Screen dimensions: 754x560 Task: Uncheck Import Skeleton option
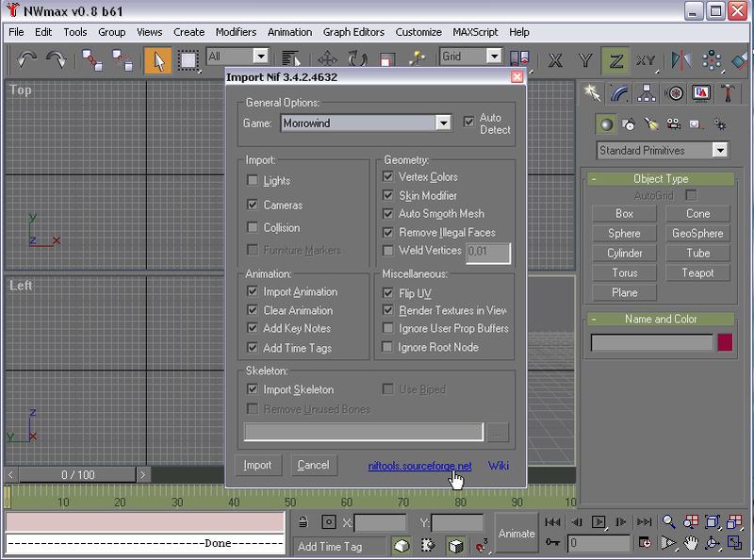tap(252, 388)
